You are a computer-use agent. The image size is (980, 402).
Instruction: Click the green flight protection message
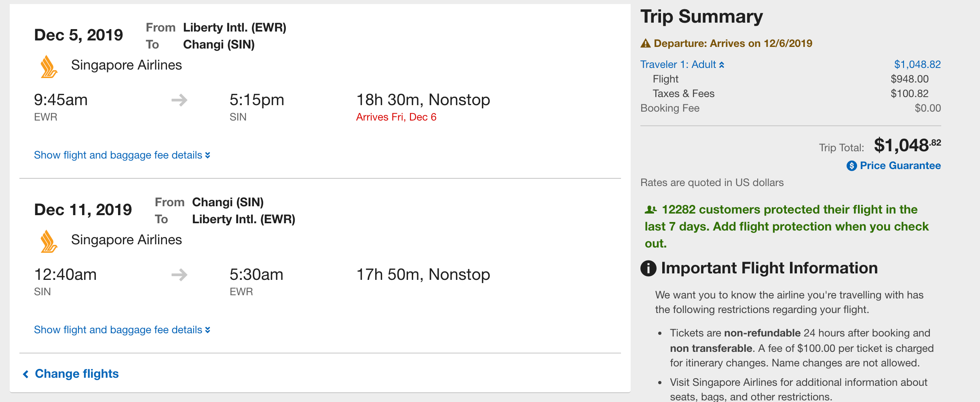(786, 226)
